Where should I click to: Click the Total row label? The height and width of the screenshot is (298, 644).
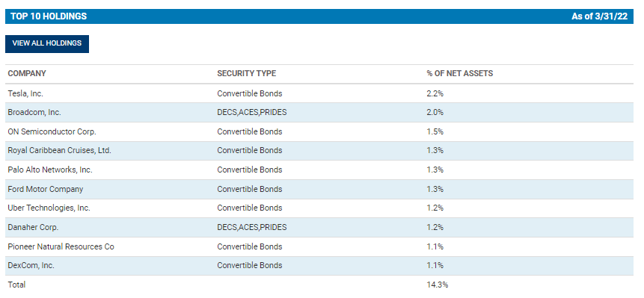16,285
